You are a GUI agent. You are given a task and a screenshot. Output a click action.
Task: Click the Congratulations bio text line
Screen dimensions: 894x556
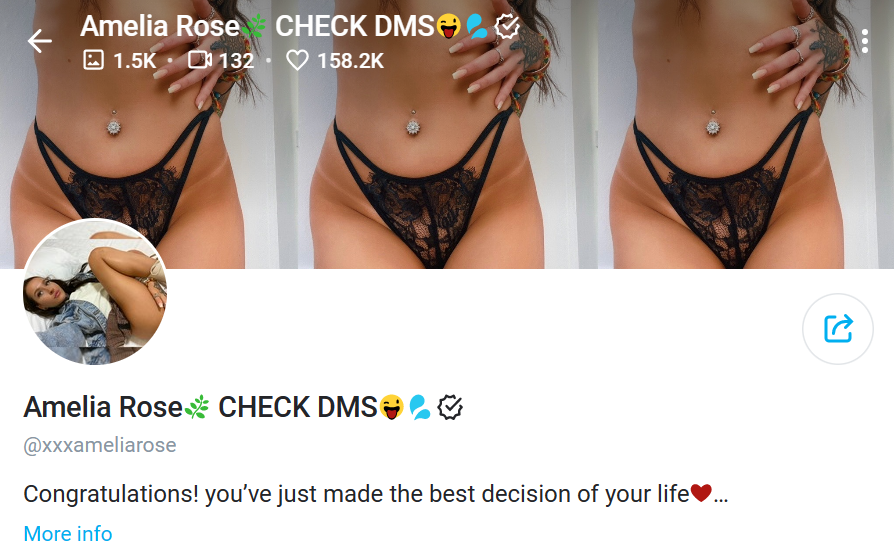coord(376,494)
